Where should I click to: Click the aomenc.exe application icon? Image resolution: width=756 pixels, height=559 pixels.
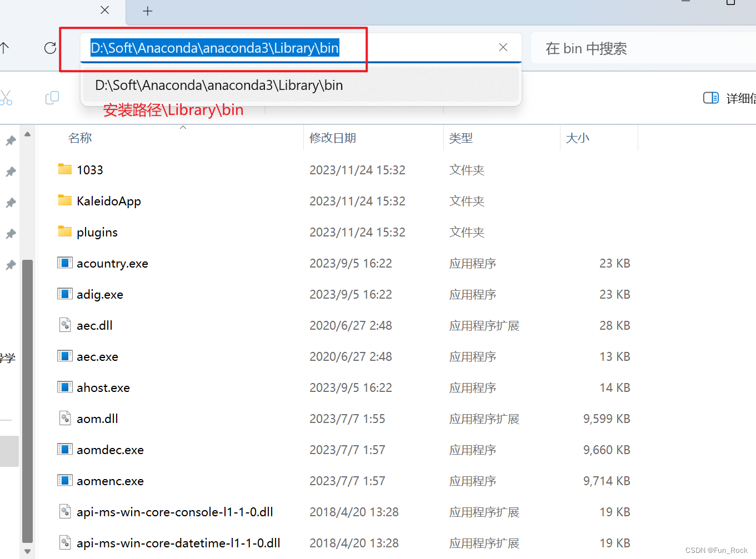tap(65, 480)
